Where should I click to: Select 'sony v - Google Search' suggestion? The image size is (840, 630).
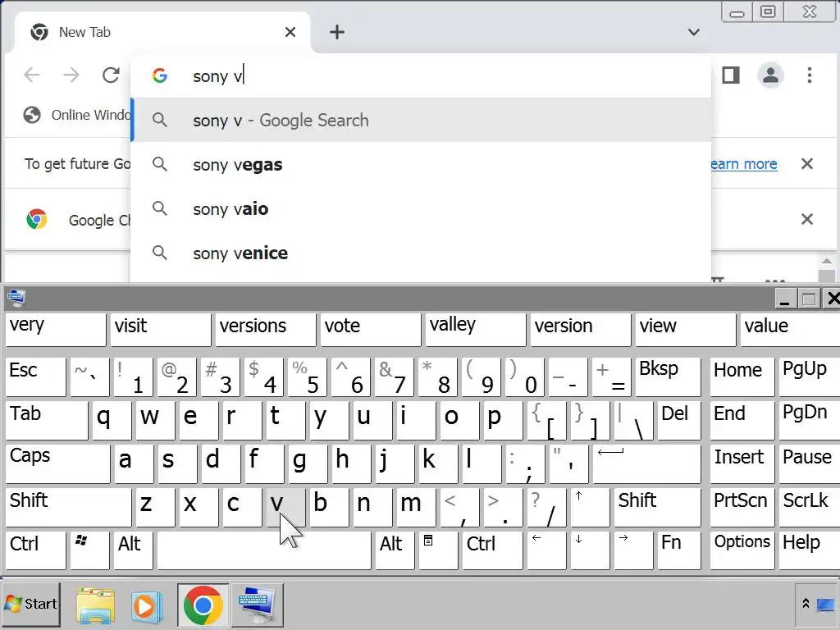pos(421,120)
